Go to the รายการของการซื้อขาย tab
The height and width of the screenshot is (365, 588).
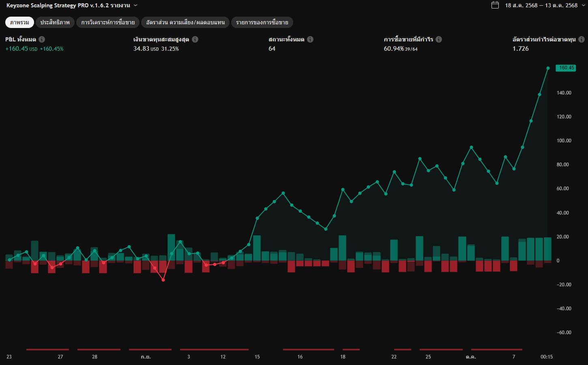(262, 22)
